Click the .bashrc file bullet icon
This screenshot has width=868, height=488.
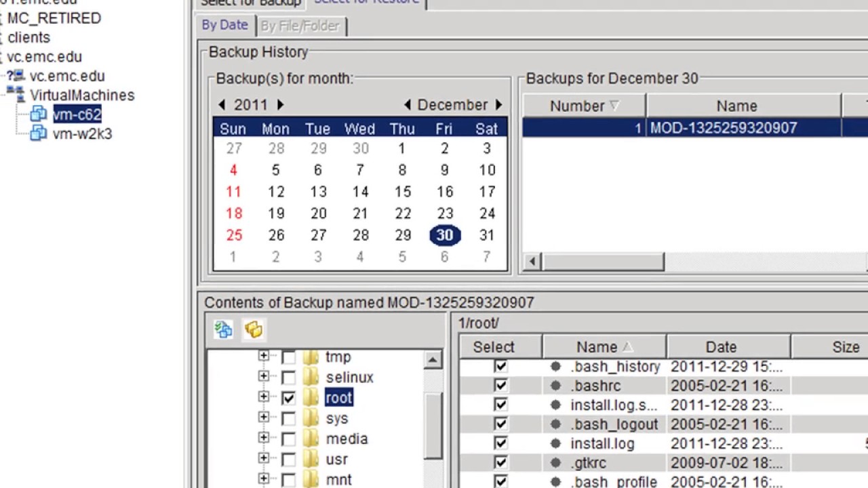click(x=555, y=386)
